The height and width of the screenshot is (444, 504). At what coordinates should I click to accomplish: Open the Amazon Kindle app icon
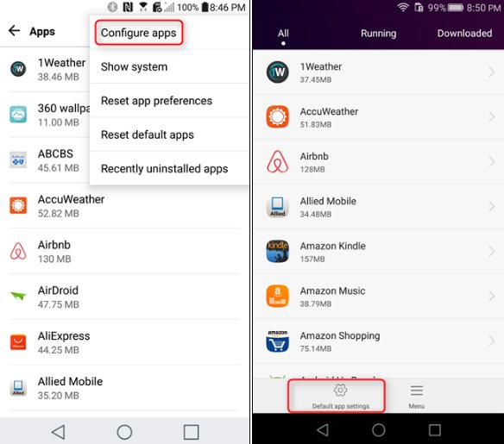277,251
